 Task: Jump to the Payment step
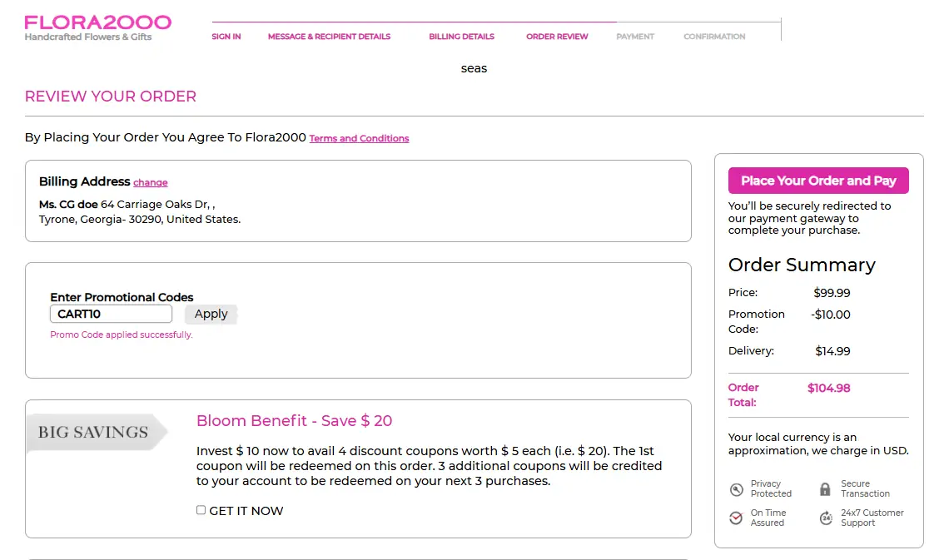pos(635,37)
